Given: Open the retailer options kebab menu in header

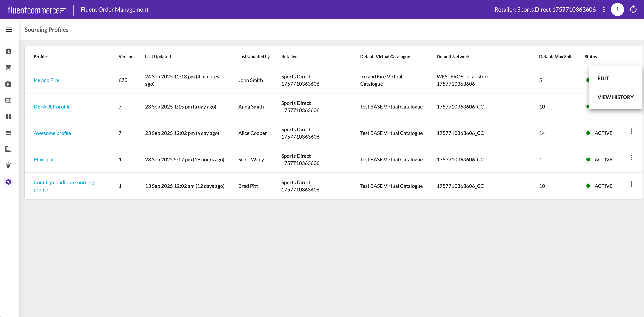Looking at the screenshot, I should [x=604, y=9].
